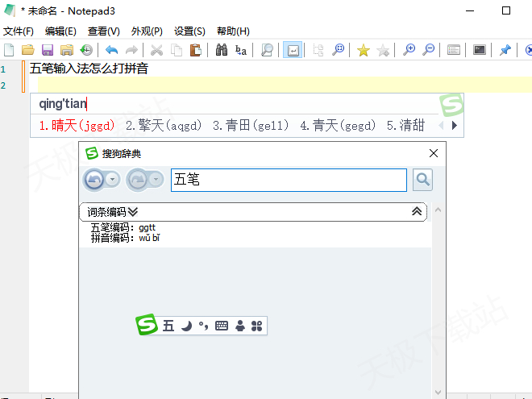Click the grayed previous candidate page arrow
Screen dimensions: 532x399
tap(441, 126)
